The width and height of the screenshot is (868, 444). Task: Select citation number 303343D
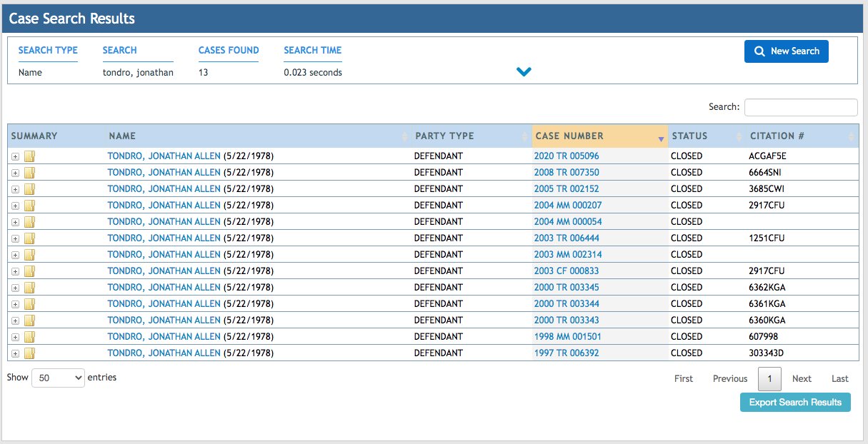coord(767,353)
